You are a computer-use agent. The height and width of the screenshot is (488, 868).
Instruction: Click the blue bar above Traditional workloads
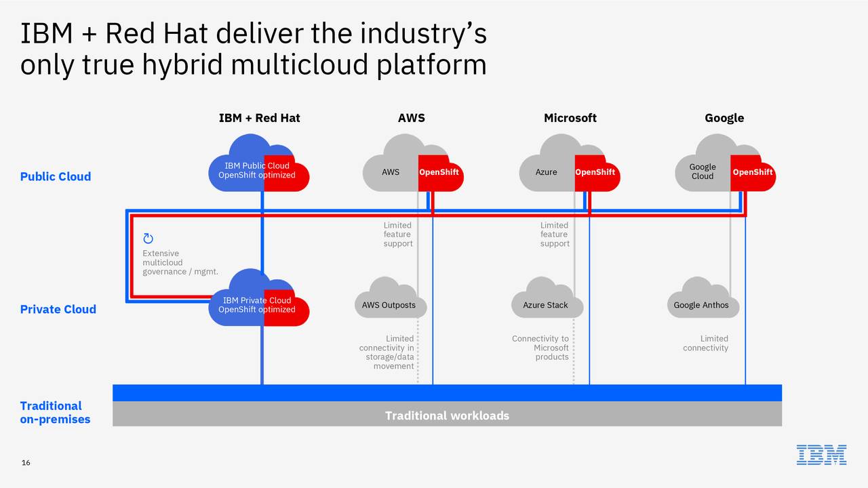(x=447, y=392)
